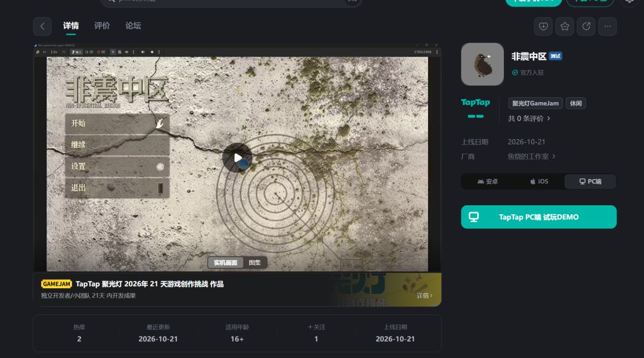Click the 热度 value 2
The image size is (644, 358).
[x=79, y=339]
